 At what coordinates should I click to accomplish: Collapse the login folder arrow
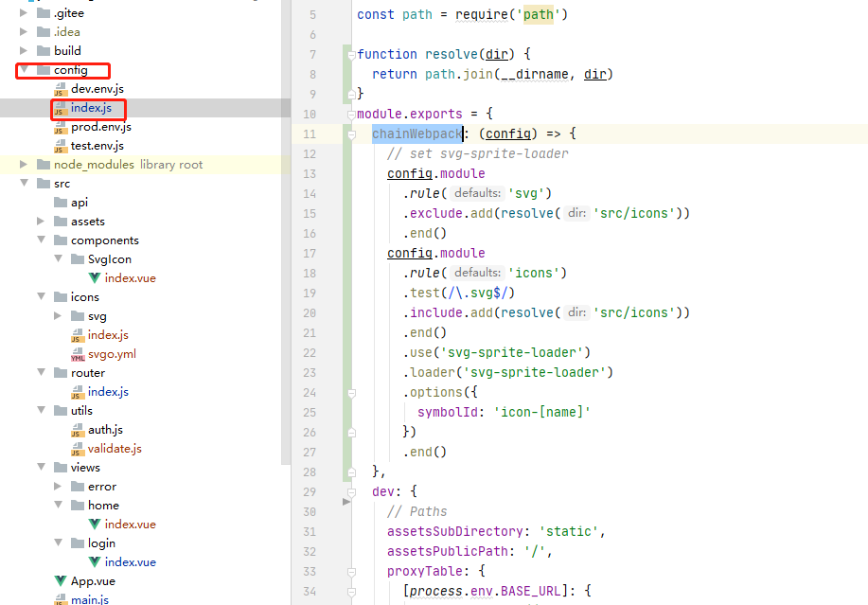coord(58,543)
